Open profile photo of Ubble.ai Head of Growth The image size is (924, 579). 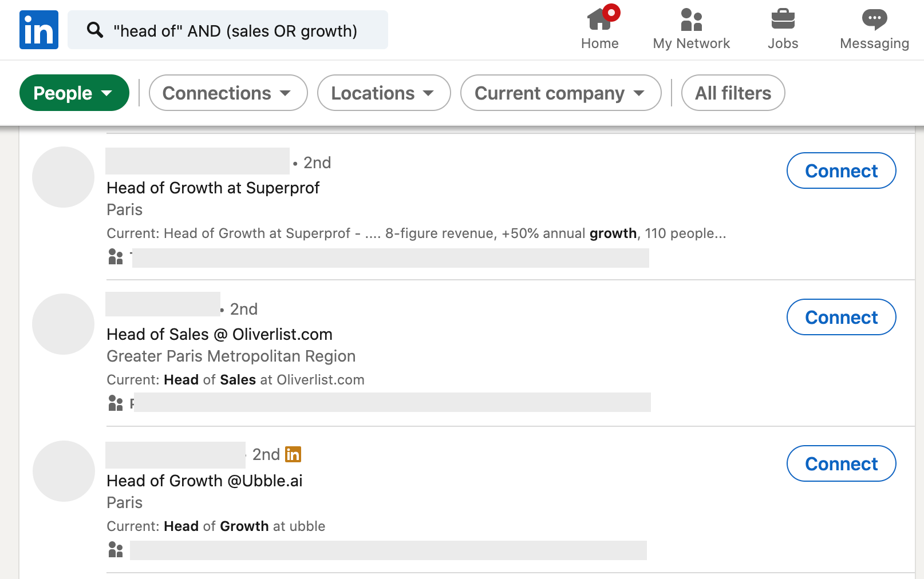pyautogui.click(x=63, y=471)
